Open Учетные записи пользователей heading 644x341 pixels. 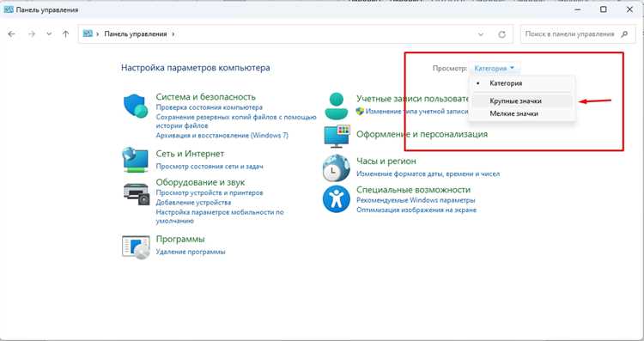pyautogui.click(x=412, y=99)
